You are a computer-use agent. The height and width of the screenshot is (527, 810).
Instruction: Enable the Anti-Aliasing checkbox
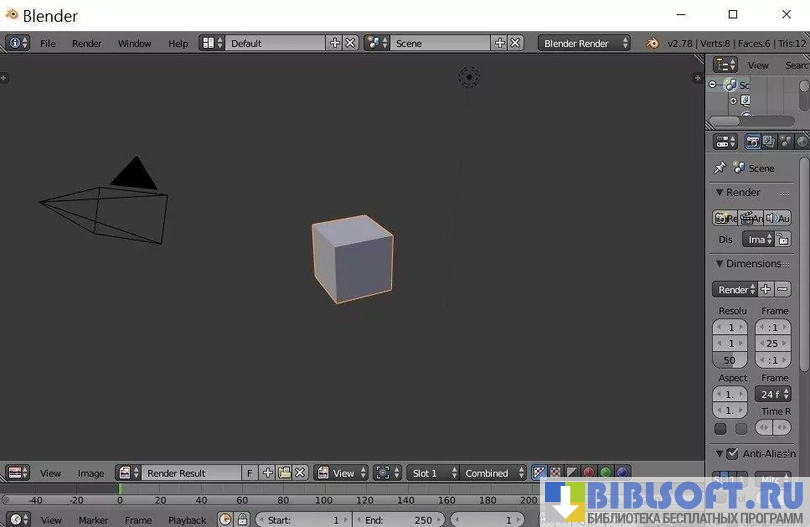[x=732, y=454]
